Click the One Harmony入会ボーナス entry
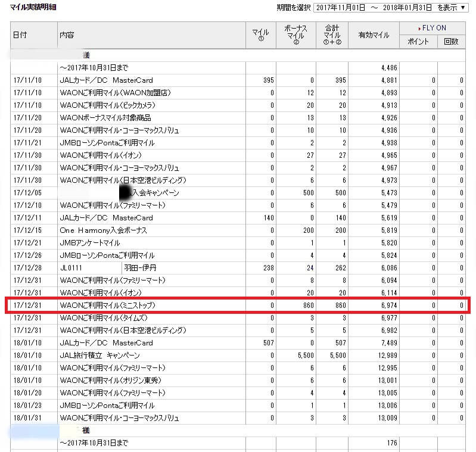 (x=103, y=230)
